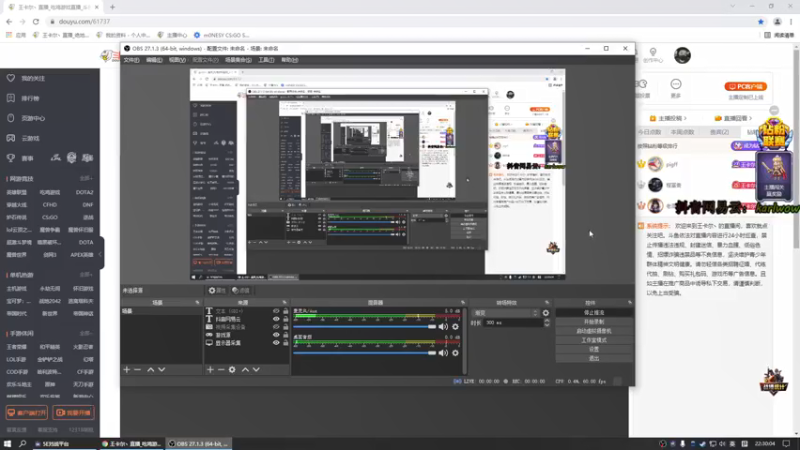Open the ranking list sidebar icon
This screenshot has width=800, height=450.
(x=11, y=98)
